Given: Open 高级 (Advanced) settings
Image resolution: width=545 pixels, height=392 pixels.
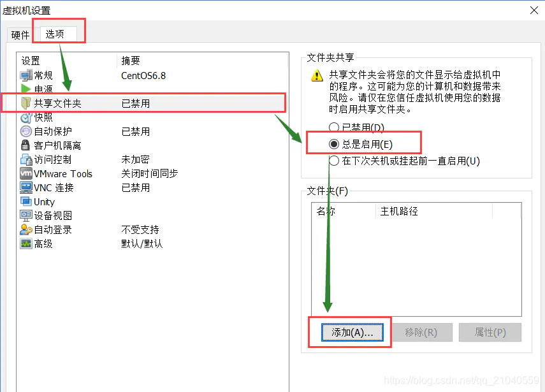Looking at the screenshot, I should (41, 243).
